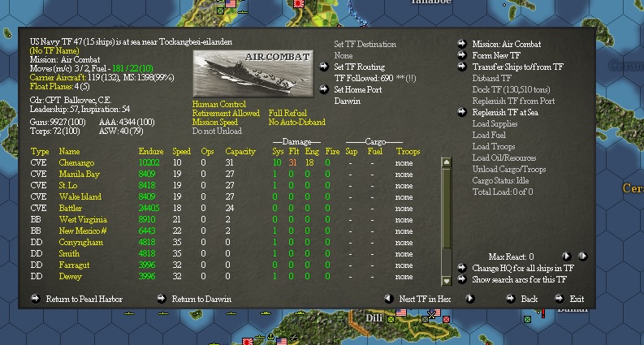Click arrow icon next to Set Home Port
644x345 pixels.
pos(324,89)
